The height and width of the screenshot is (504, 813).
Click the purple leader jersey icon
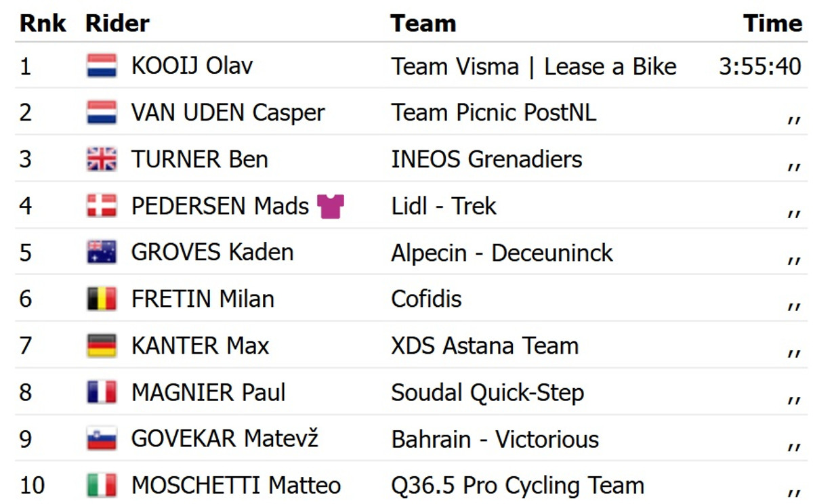tap(331, 206)
